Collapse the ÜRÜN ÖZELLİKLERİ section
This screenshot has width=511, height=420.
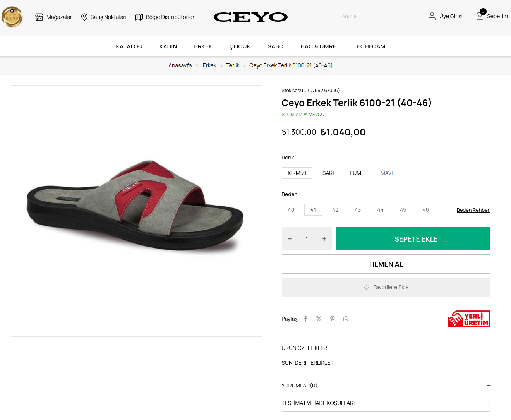pyautogui.click(x=489, y=348)
